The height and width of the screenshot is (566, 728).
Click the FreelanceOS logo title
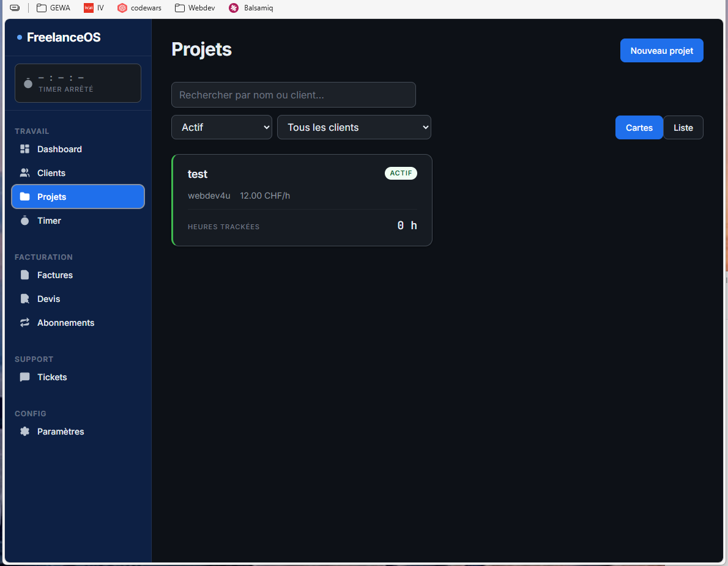point(64,37)
